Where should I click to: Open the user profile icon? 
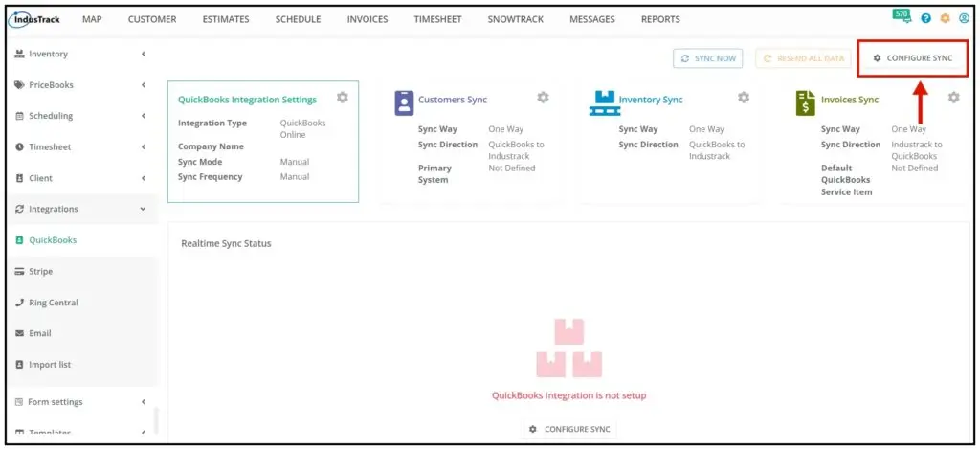964,19
